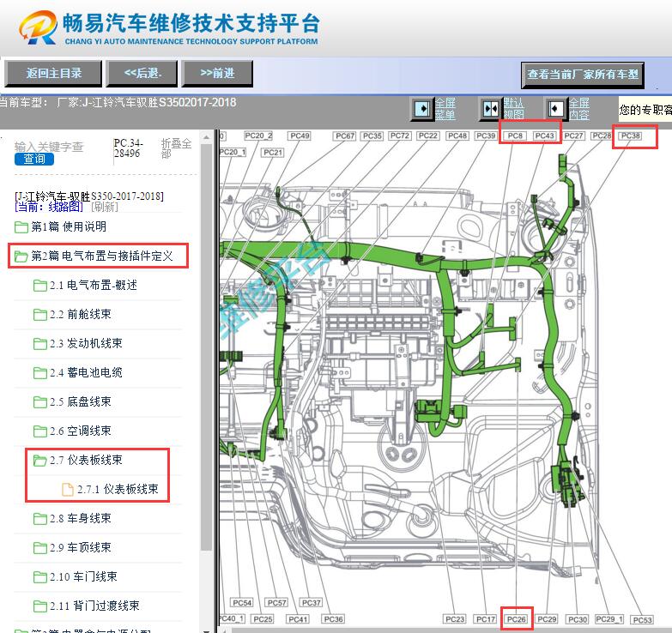Open the 全屏内容 link text
The width and height of the screenshot is (672, 633).
pos(579,109)
